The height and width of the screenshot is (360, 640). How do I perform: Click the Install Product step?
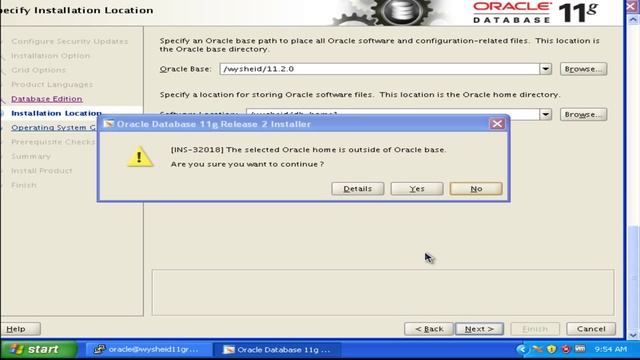41,171
